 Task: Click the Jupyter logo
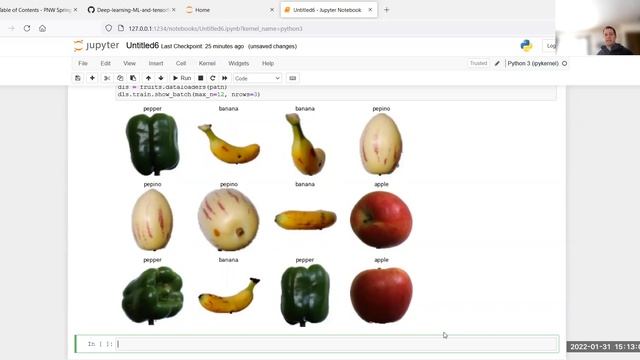(x=96, y=45)
